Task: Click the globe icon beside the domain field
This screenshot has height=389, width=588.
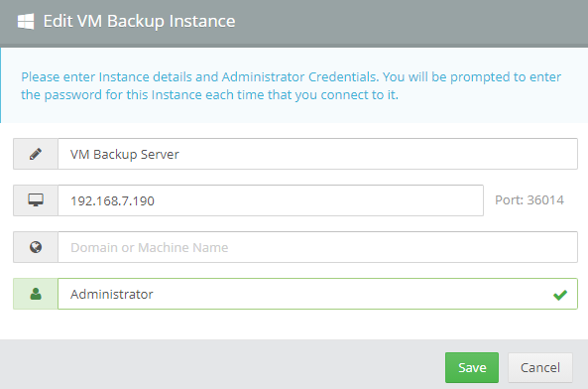Action: (x=36, y=247)
